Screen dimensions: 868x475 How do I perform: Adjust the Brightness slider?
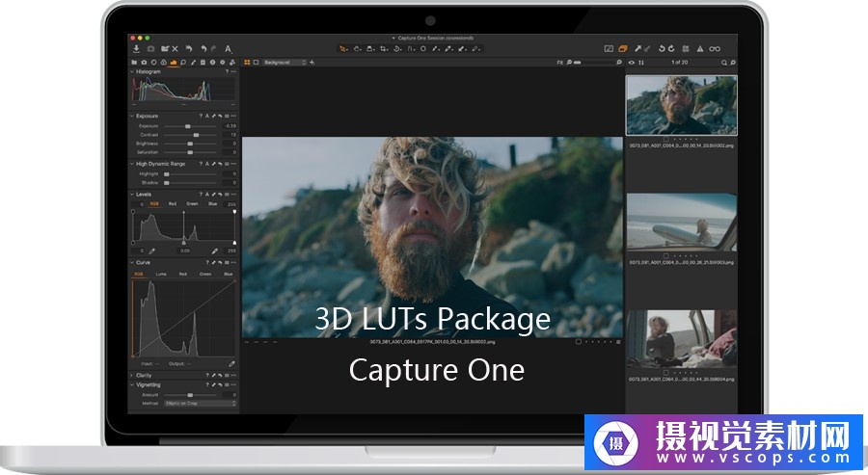coord(191,144)
